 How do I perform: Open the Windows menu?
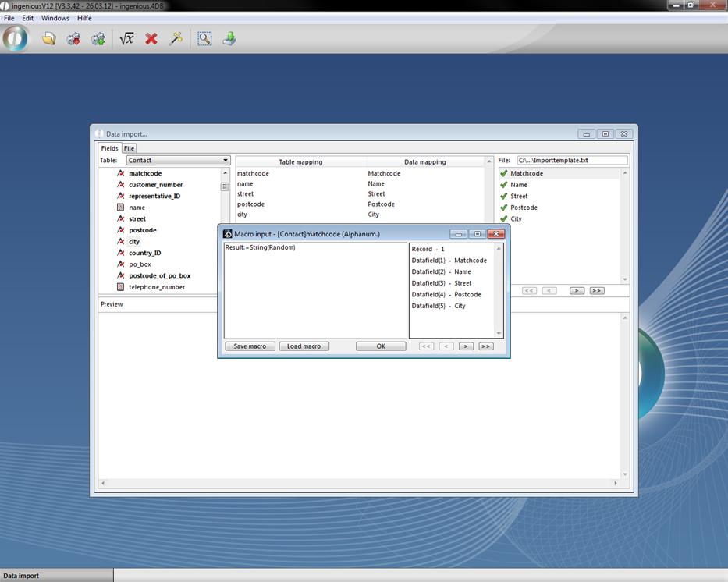(x=55, y=18)
